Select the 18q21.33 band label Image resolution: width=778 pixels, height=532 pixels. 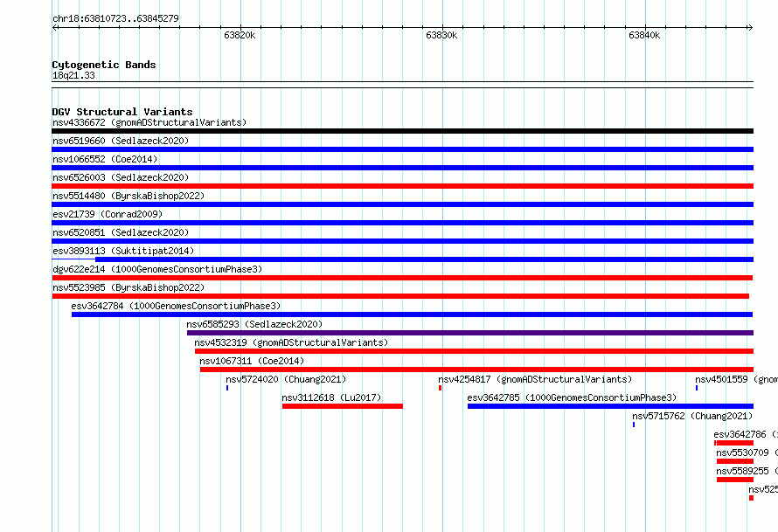coord(73,75)
